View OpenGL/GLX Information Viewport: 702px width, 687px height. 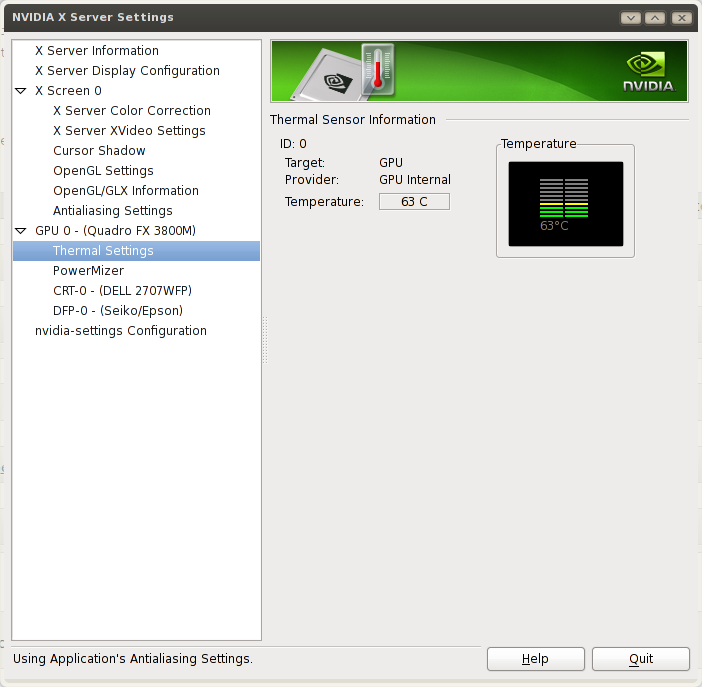pos(126,191)
